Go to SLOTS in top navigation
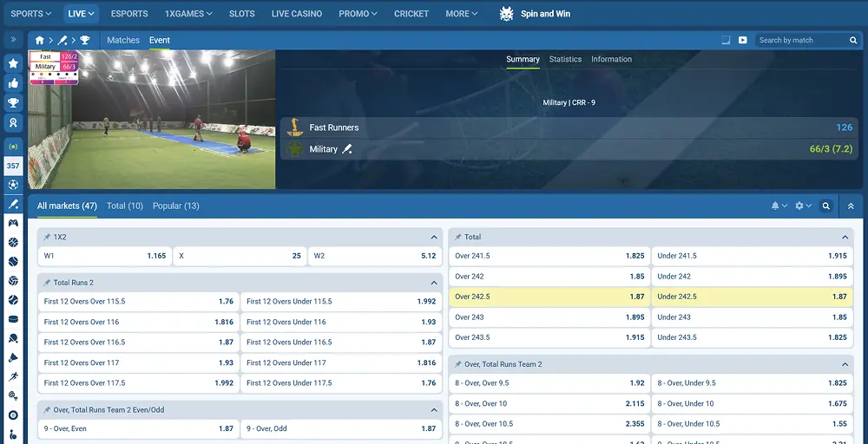The image size is (868, 444). pyautogui.click(x=242, y=14)
